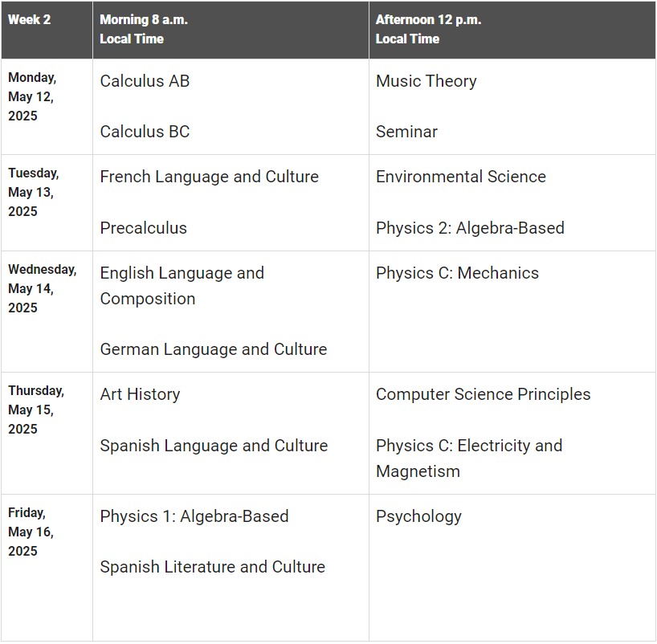The image size is (657, 644).
Task: Click English Language and Composition
Action: coord(182,285)
